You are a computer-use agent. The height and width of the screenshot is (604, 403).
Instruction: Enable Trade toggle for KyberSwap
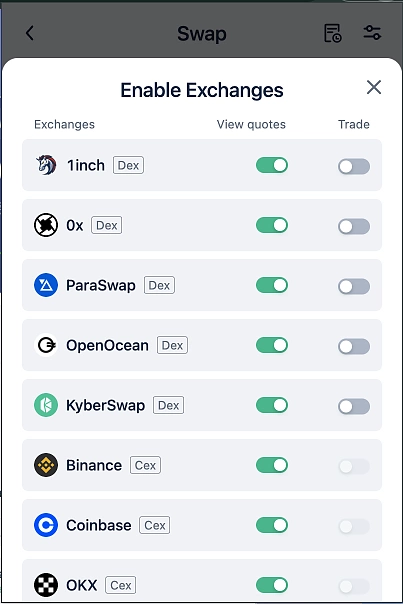[x=354, y=406]
